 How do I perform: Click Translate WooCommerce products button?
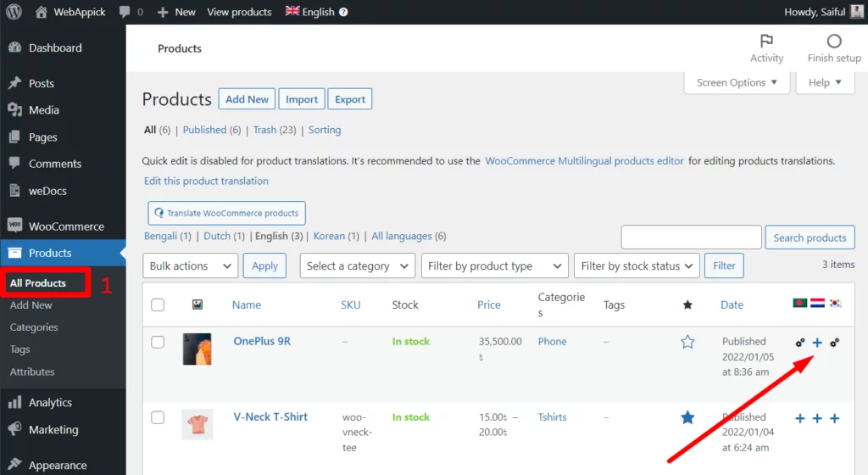(x=226, y=213)
